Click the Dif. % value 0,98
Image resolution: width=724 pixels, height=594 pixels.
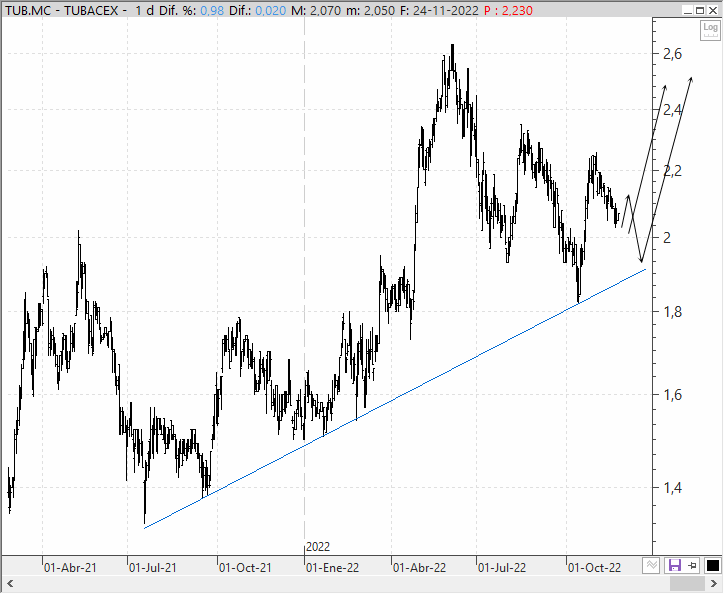click(x=212, y=10)
